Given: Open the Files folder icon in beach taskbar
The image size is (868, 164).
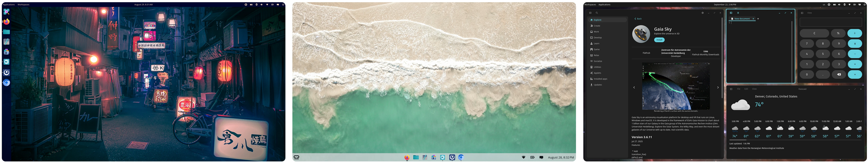Looking at the screenshot, I should coord(416,157).
